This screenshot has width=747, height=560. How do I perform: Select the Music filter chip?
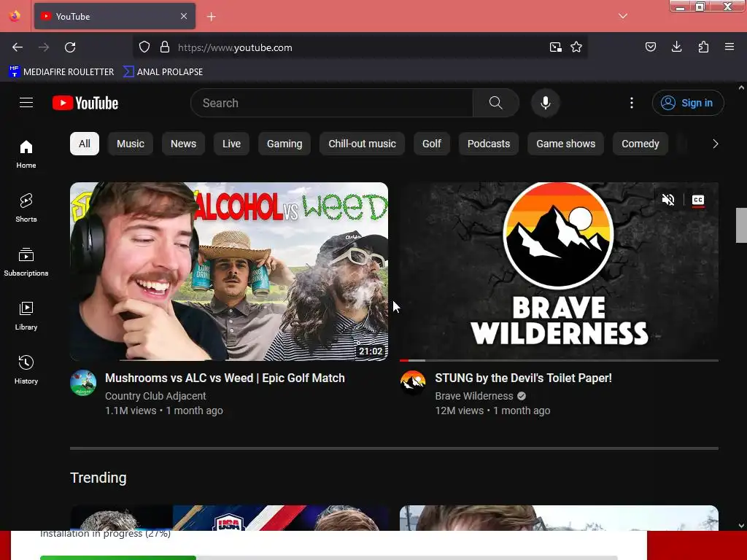coord(131,144)
